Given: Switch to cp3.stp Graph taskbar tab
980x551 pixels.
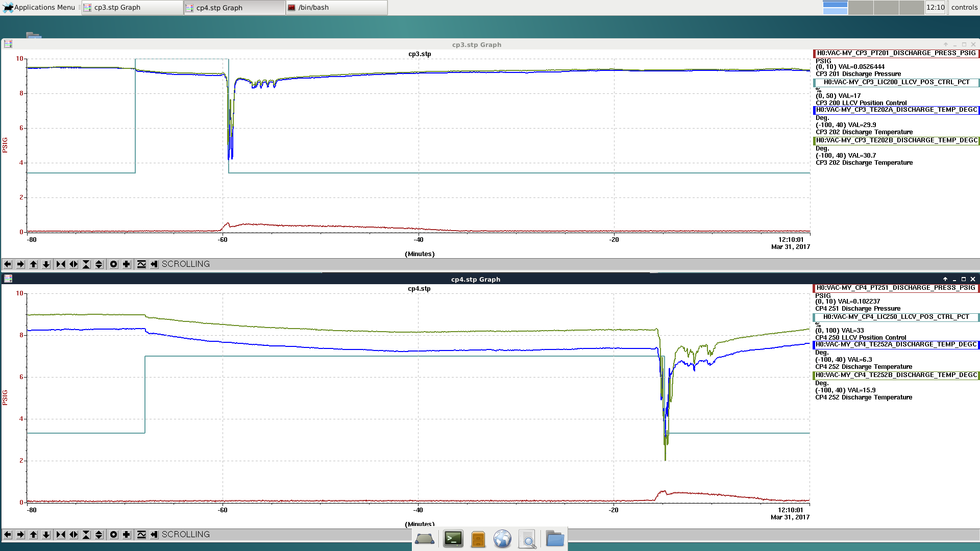Looking at the screenshot, I should (132, 8).
